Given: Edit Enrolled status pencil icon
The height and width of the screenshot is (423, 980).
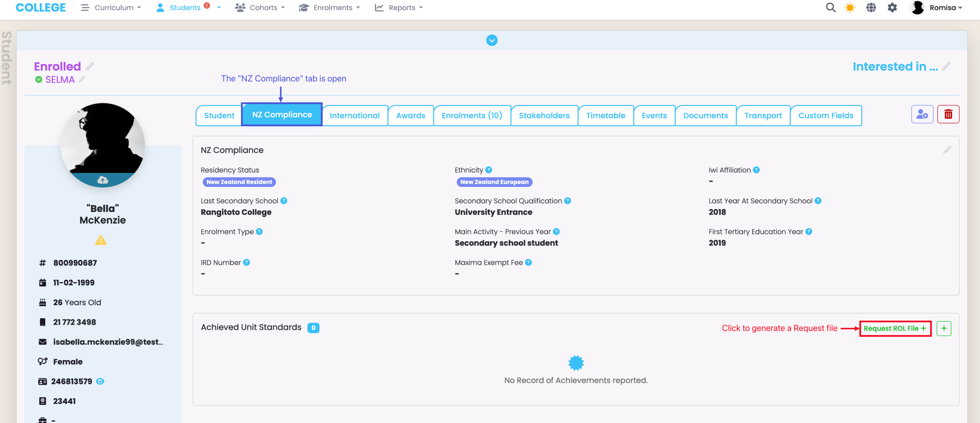Looking at the screenshot, I should point(90,67).
